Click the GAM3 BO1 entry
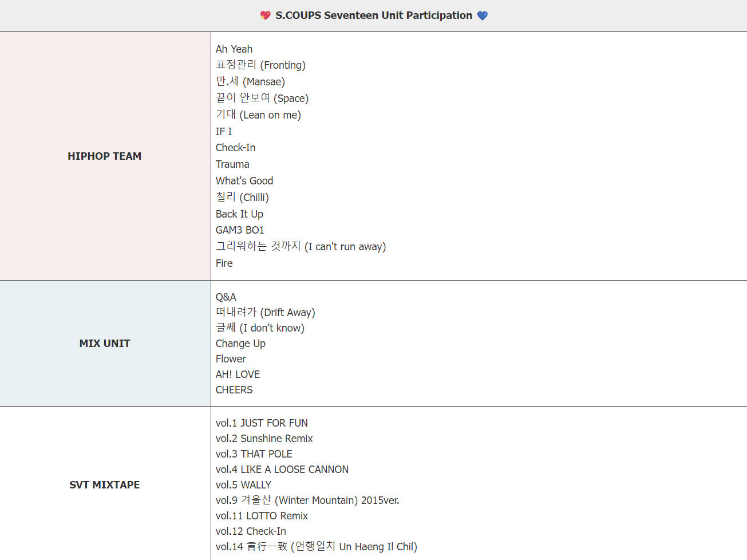This screenshot has width=747, height=560. coord(240,230)
